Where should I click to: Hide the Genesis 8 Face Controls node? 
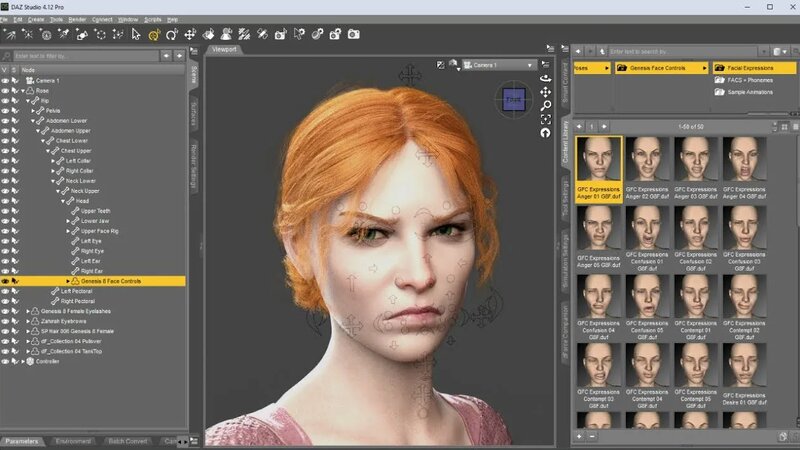[5, 281]
